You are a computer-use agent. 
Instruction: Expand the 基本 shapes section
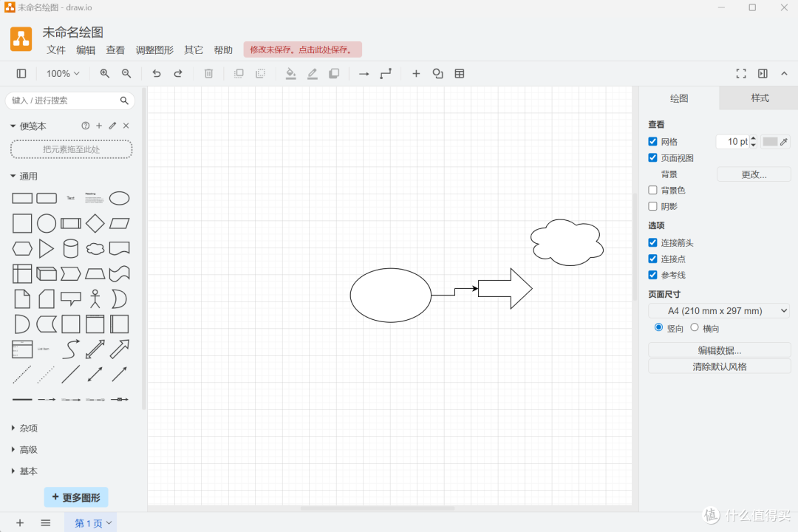click(x=24, y=471)
